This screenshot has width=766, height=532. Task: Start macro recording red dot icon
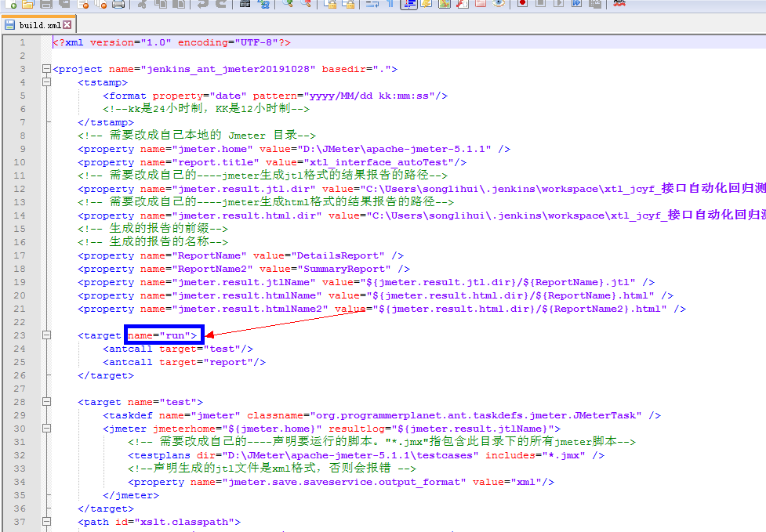pyautogui.click(x=523, y=4)
